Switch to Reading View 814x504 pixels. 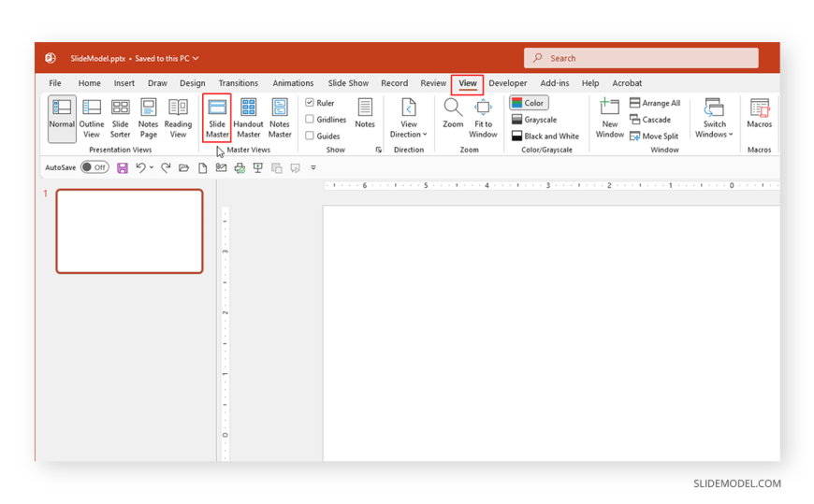point(178,119)
